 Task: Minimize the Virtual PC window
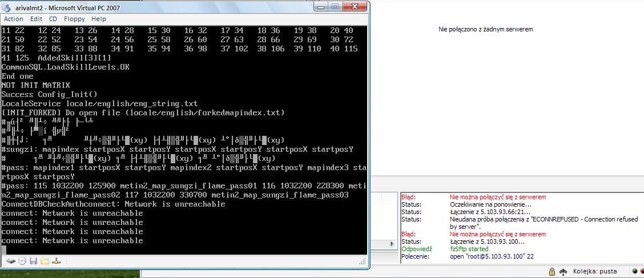point(321,6)
